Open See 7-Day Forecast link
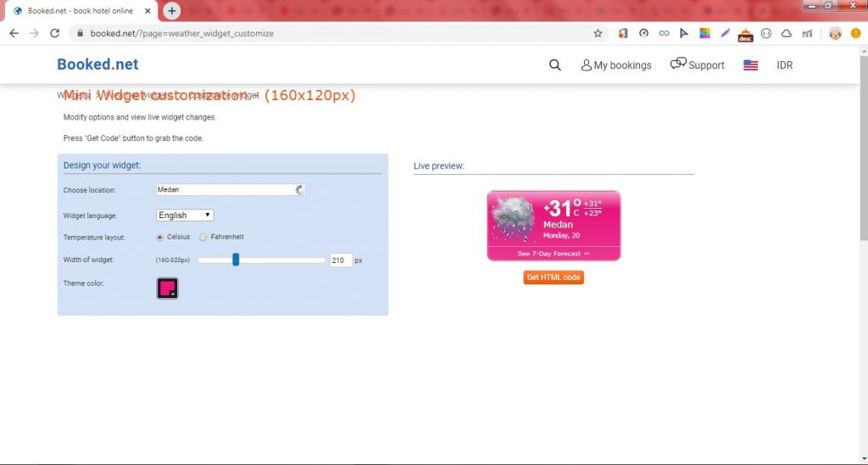Viewport: 868px width, 465px height. point(554,254)
